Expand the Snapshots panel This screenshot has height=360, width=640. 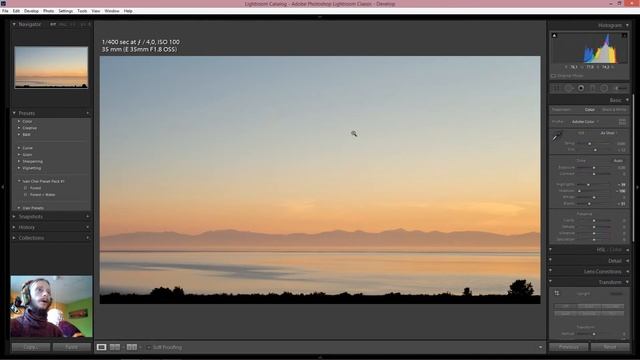pyautogui.click(x=14, y=216)
